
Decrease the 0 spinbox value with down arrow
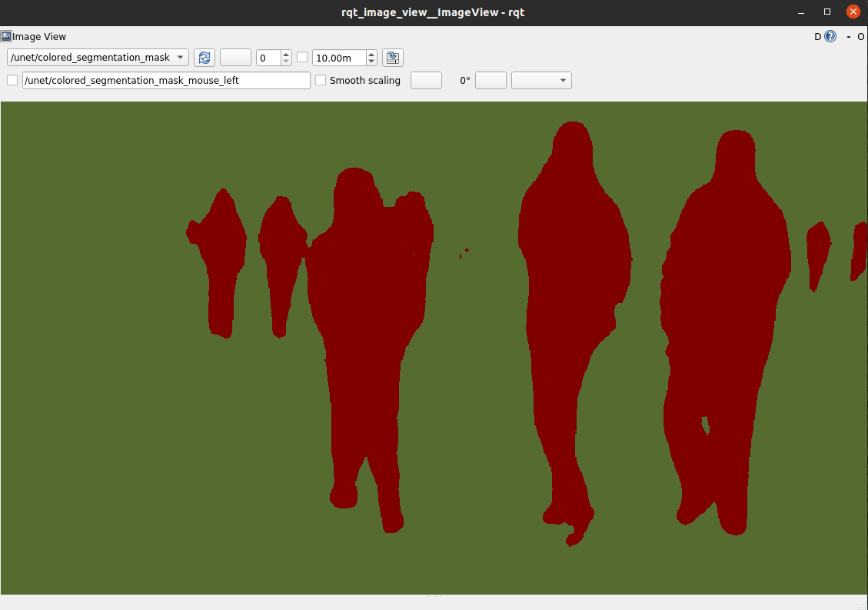coord(286,62)
